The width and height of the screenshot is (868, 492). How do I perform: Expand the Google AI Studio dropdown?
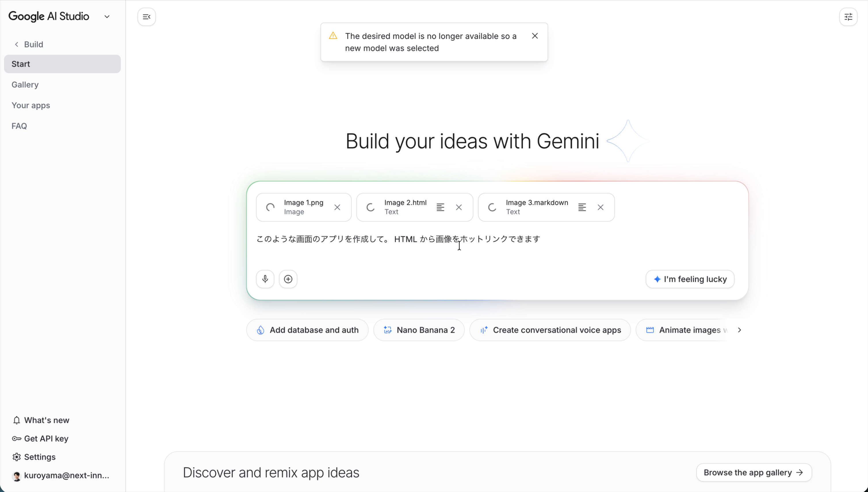coord(107,16)
